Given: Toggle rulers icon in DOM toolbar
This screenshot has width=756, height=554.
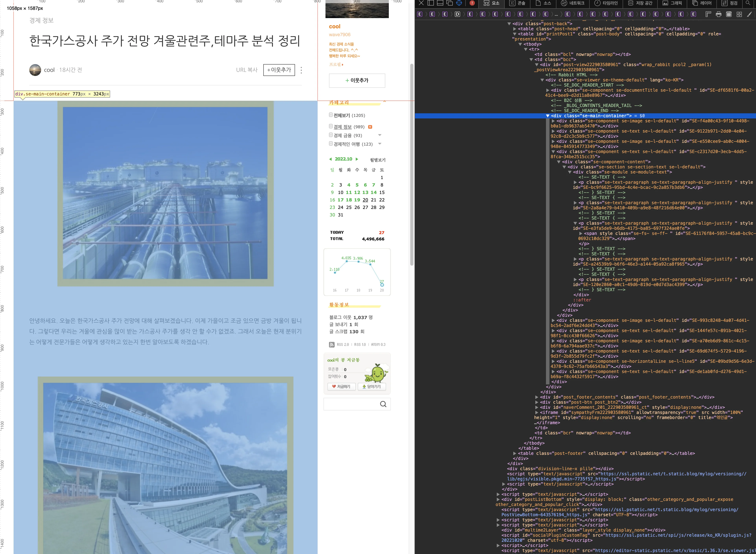Looking at the screenshot, I should coord(708,14).
